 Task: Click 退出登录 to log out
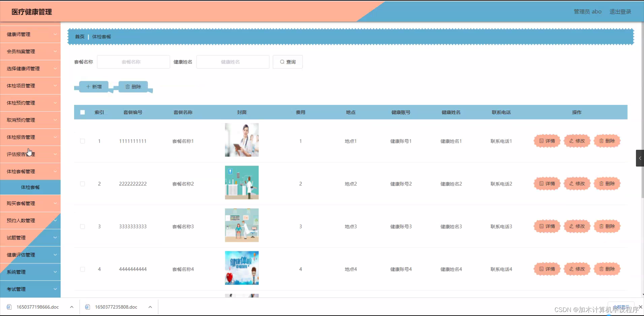[620, 12]
